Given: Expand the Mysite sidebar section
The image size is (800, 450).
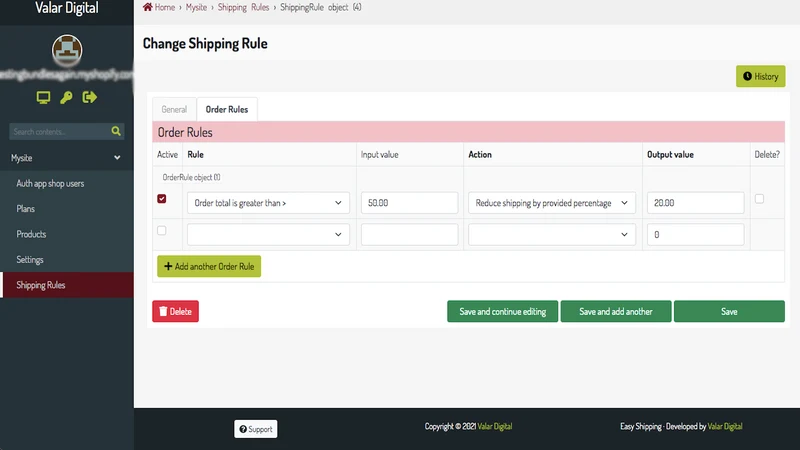Looking at the screenshot, I should [x=67, y=158].
